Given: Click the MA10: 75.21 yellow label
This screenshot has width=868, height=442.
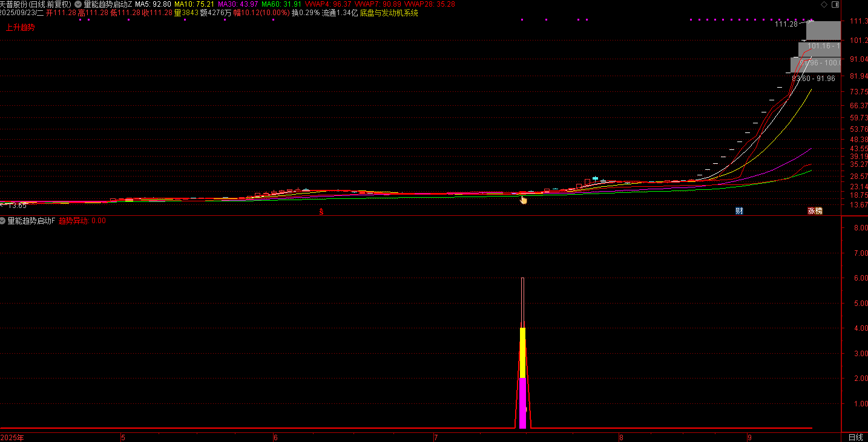Looking at the screenshot, I should (194, 4).
